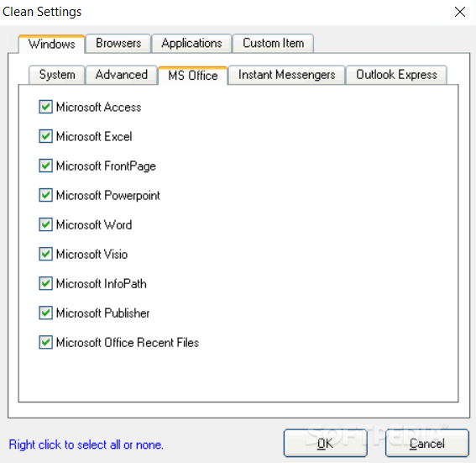Toggle the Microsoft Word checkbox

45,225
